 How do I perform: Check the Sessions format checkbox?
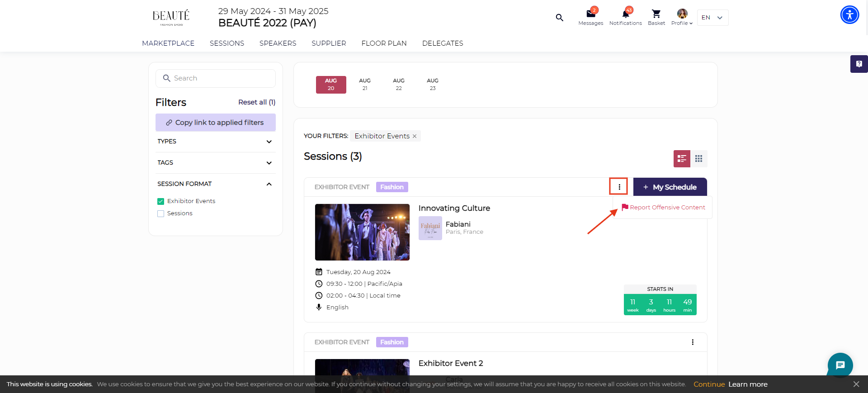tap(160, 213)
